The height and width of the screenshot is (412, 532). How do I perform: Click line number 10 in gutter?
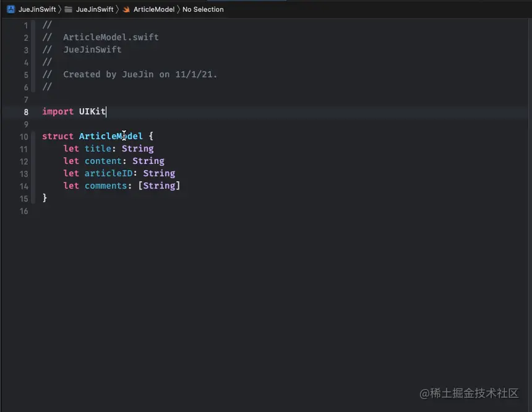coord(24,137)
